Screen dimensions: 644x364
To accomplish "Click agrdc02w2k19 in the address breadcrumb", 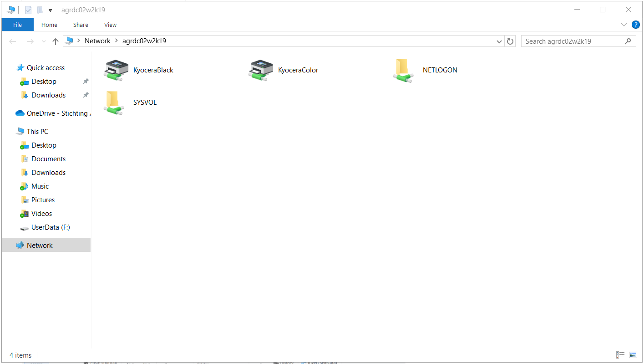I will coord(144,41).
